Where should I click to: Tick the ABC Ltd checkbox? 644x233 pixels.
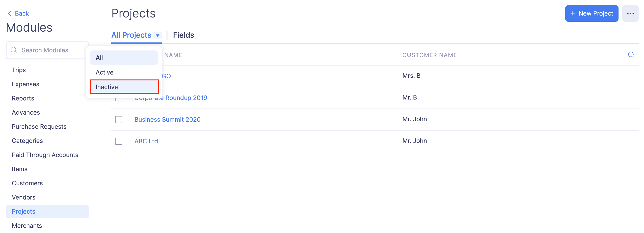[x=119, y=141]
